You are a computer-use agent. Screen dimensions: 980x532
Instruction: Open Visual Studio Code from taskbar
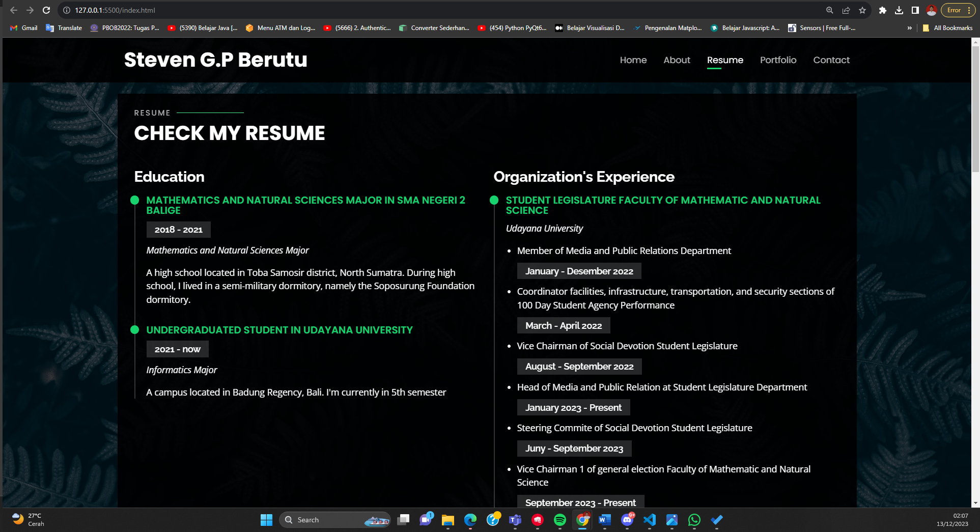650,520
